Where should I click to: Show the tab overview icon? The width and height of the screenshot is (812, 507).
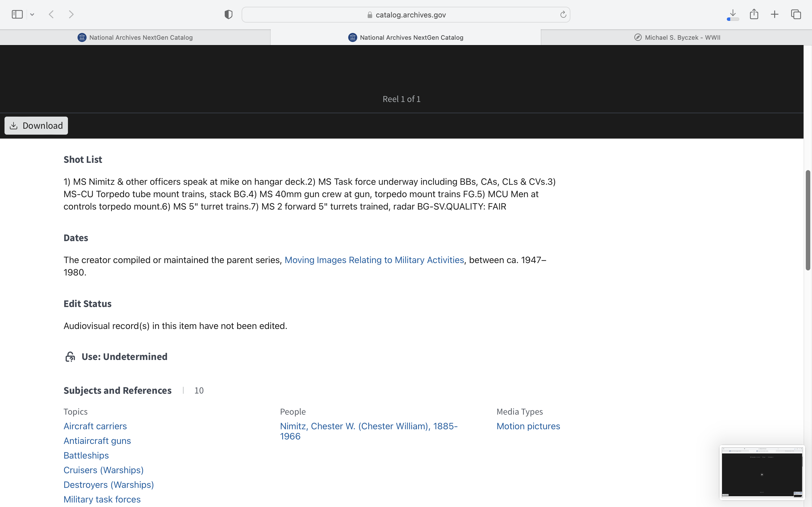tap(796, 14)
